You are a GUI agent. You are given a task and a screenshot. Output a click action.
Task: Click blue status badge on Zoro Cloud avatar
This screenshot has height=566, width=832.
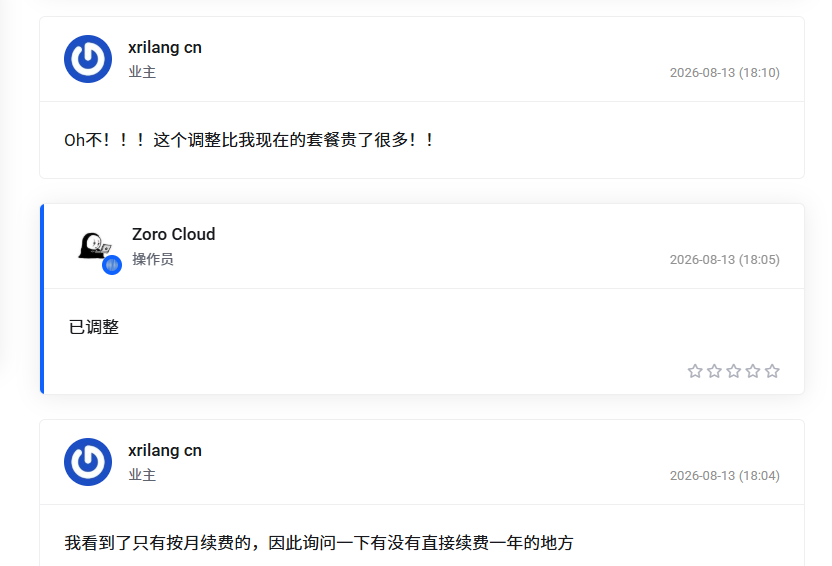click(x=112, y=265)
